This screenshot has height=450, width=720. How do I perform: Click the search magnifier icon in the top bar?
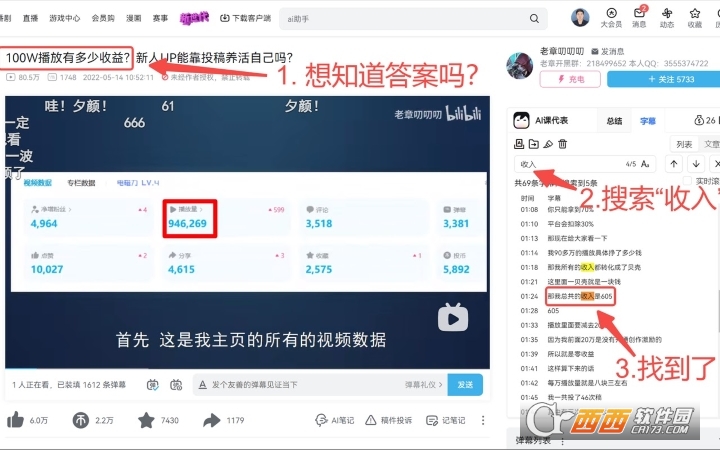pos(534,18)
